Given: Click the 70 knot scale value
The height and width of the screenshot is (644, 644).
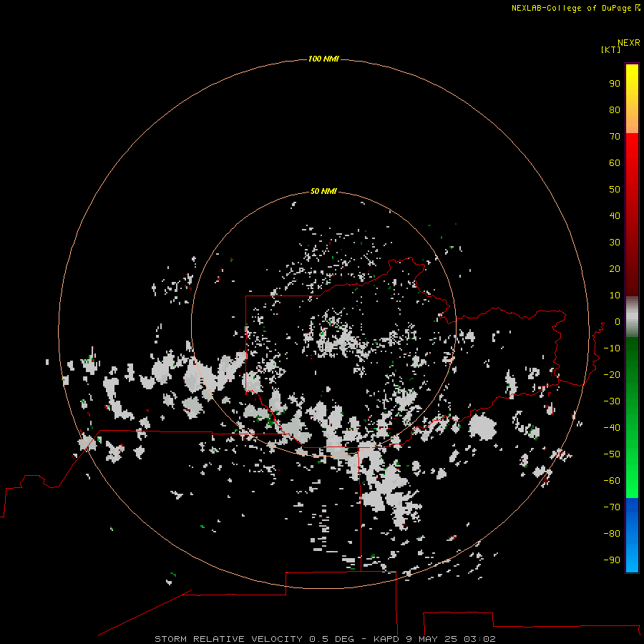Looking at the screenshot, I should tap(615, 137).
